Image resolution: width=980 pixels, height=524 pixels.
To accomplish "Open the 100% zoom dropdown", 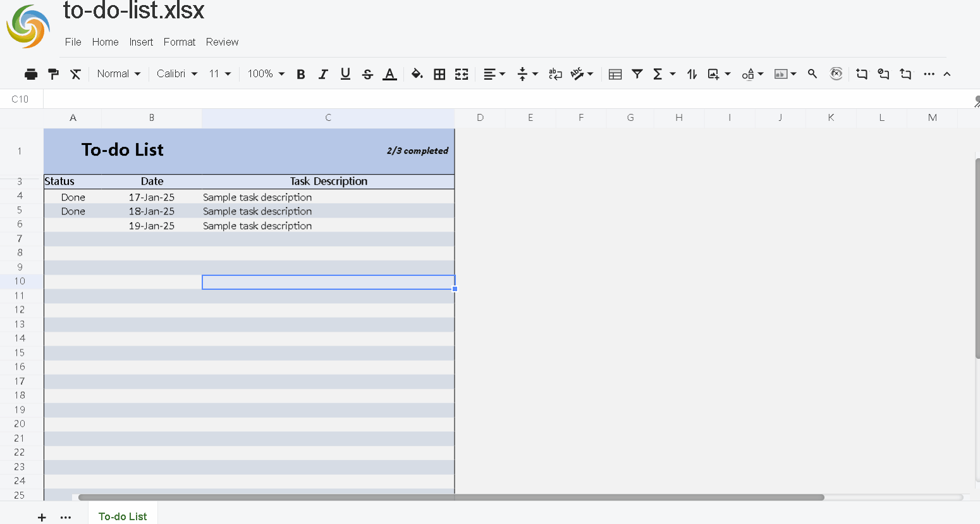I will coord(266,74).
